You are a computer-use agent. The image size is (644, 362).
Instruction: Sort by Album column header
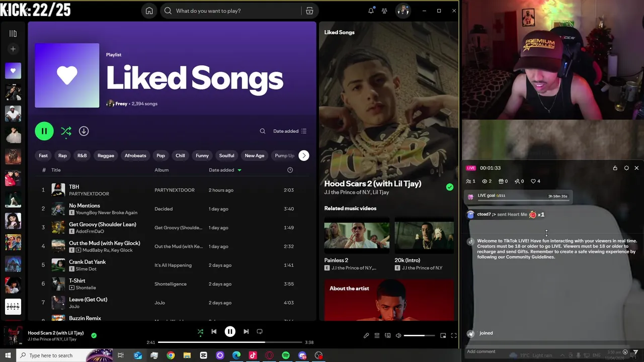click(162, 170)
